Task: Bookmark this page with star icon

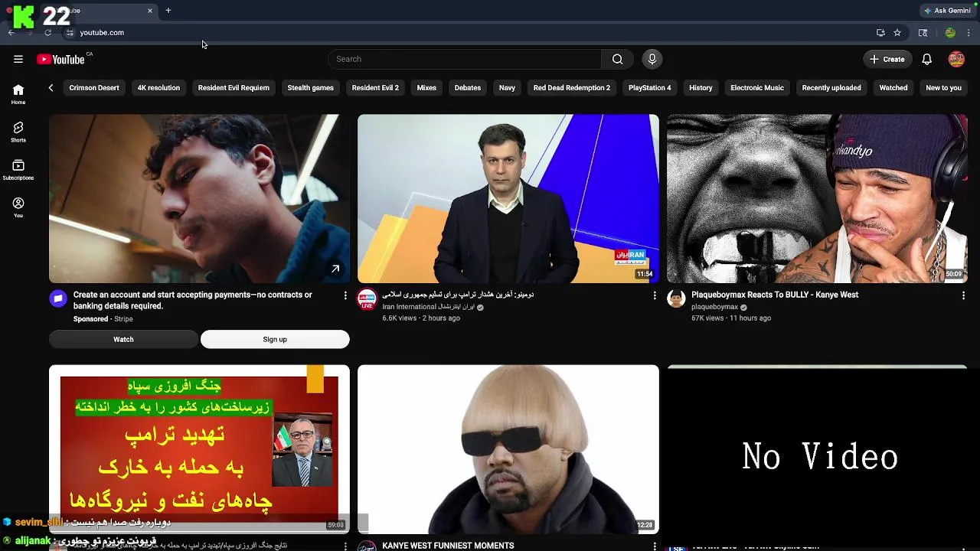Action: coord(897,33)
